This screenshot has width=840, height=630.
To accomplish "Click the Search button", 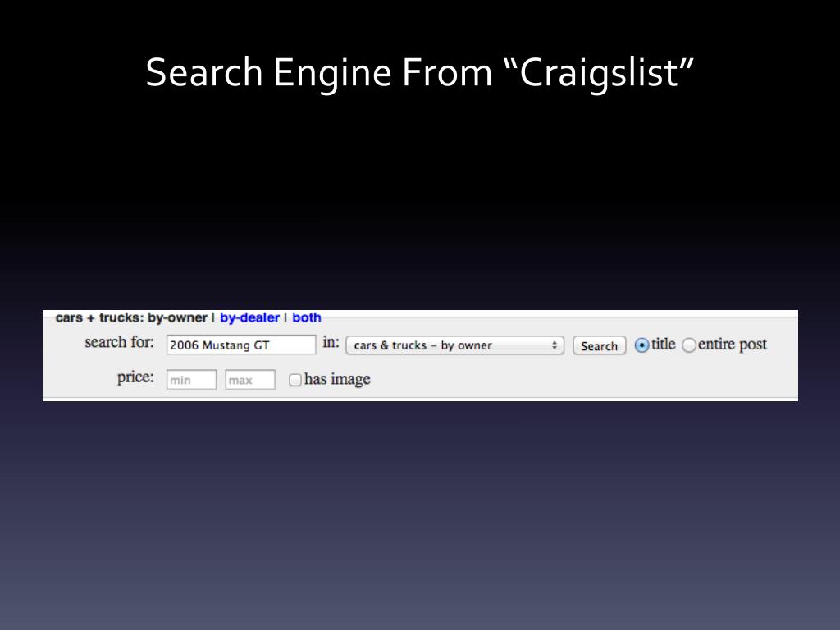I will [x=599, y=345].
